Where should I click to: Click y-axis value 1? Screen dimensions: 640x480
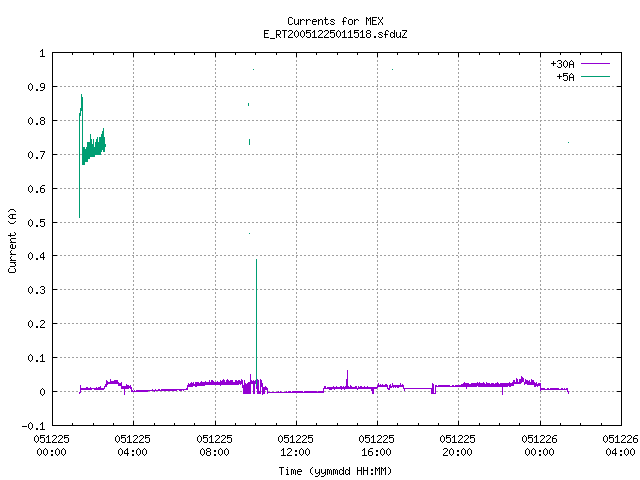tap(42, 53)
